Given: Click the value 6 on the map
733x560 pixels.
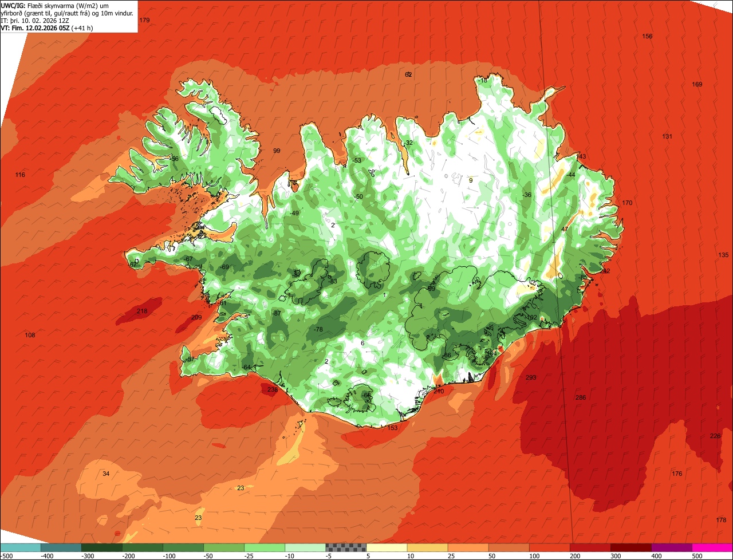Looking at the screenshot, I should click(x=362, y=343).
